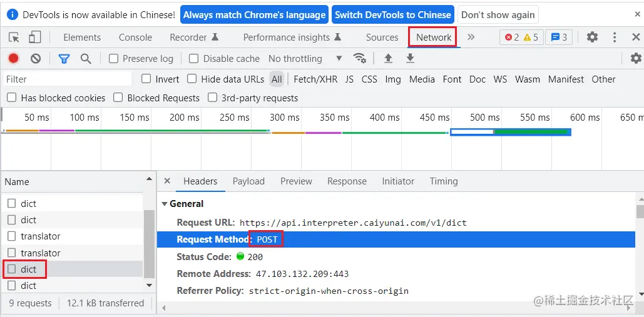
Task: Clear the network log icon
Action: coord(36,59)
